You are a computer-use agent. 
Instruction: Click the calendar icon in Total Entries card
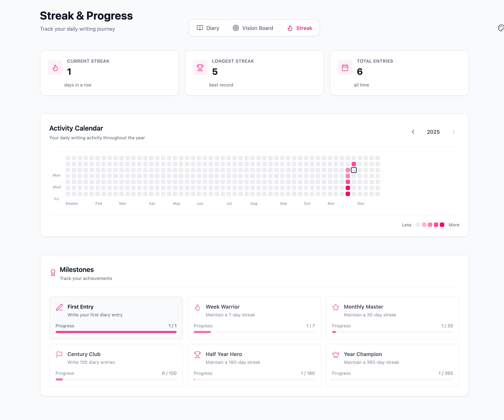point(345,68)
